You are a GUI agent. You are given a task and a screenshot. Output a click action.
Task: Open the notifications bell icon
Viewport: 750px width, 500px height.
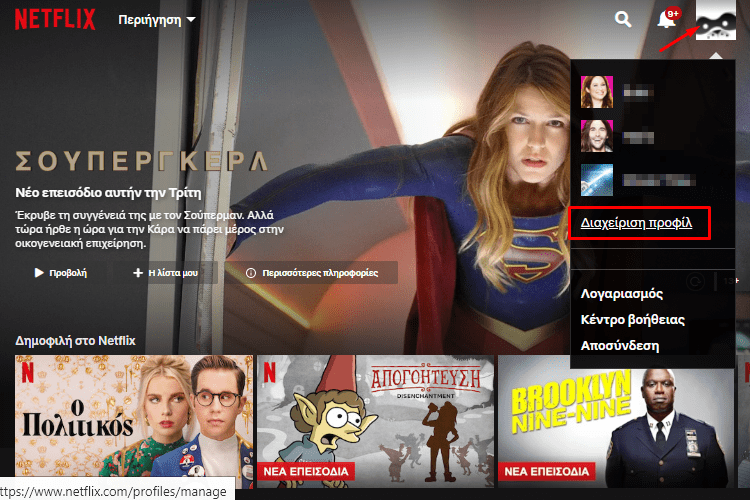667,19
